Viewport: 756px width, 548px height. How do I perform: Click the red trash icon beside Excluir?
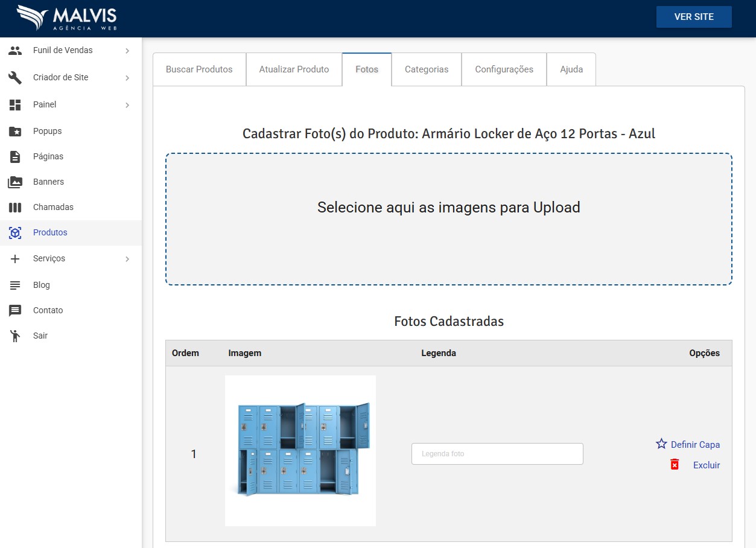click(x=675, y=465)
